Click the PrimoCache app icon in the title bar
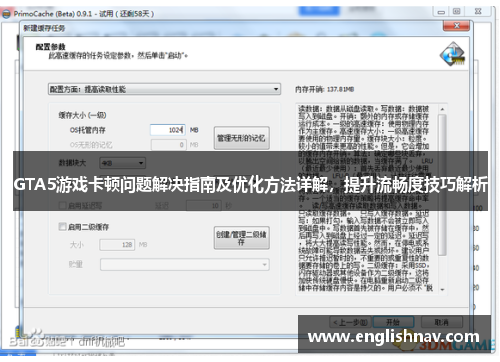500x362 pixels. (6, 14)
